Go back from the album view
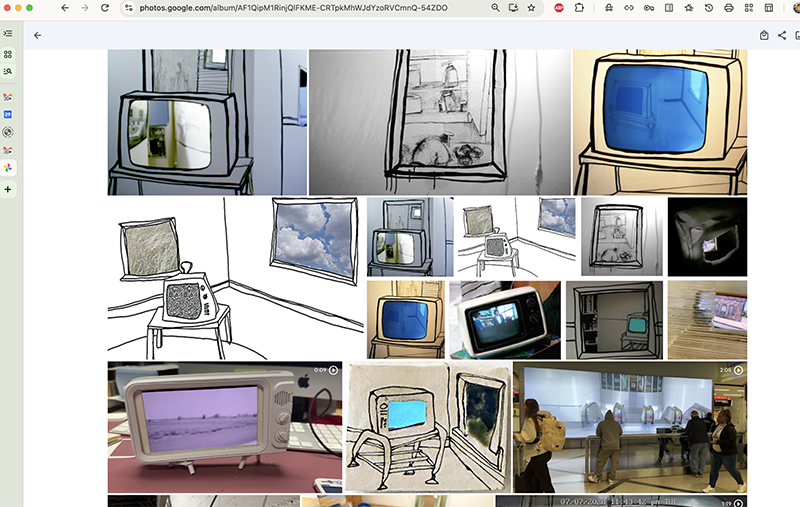The image size is (800, 507). click(x=37, y=35)
